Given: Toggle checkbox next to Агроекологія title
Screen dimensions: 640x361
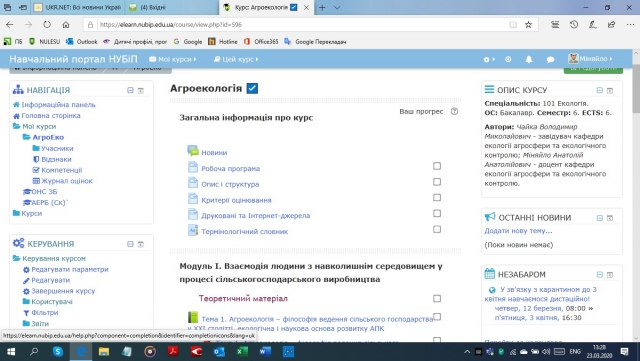Looking at the screenshot, I should (x=252, y=88).
